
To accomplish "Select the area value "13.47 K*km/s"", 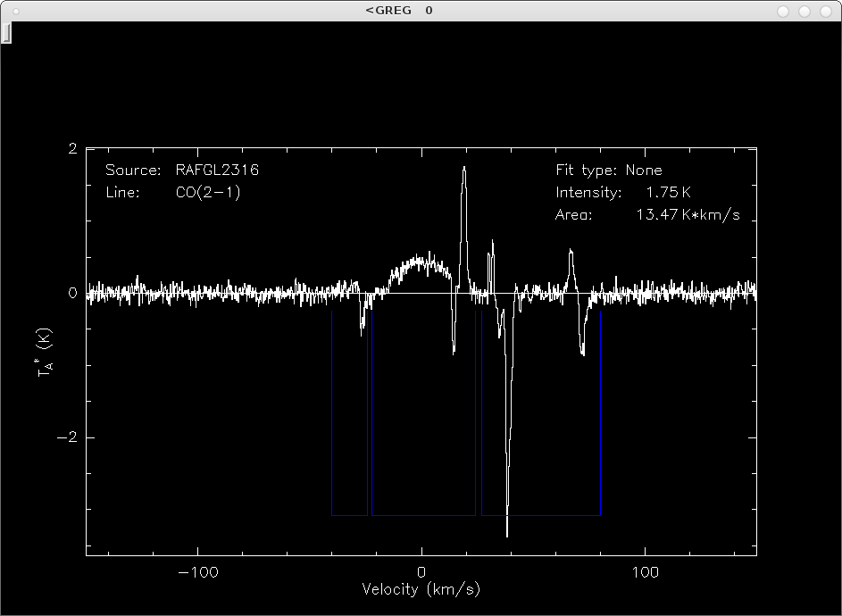I will coord(688,215).
